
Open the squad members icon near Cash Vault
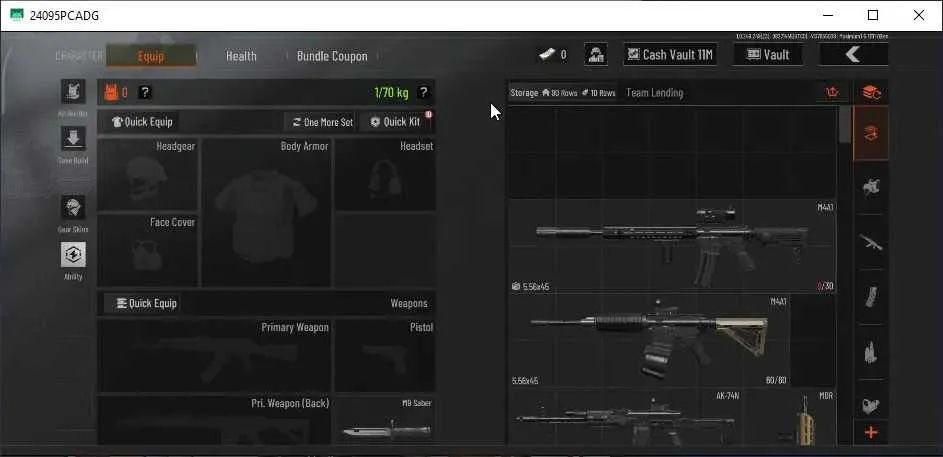point(596,55)
